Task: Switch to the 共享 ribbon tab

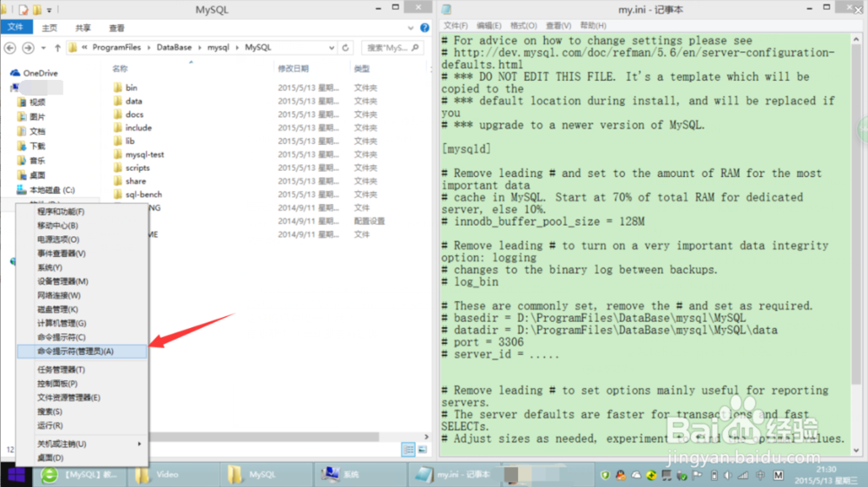Action: [83, 28]
